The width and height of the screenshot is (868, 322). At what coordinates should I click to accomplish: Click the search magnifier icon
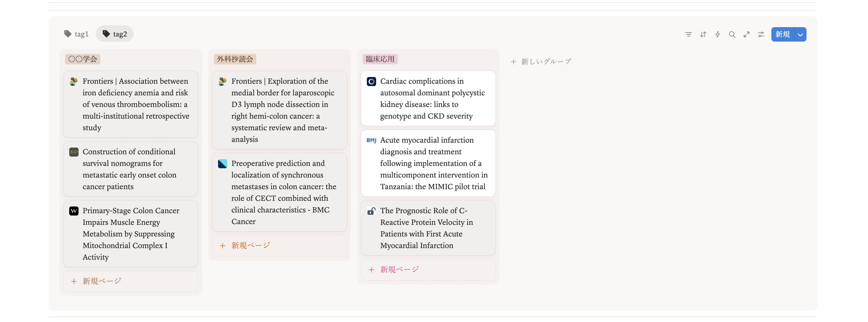pyautogui.click(x=732, y=34)
